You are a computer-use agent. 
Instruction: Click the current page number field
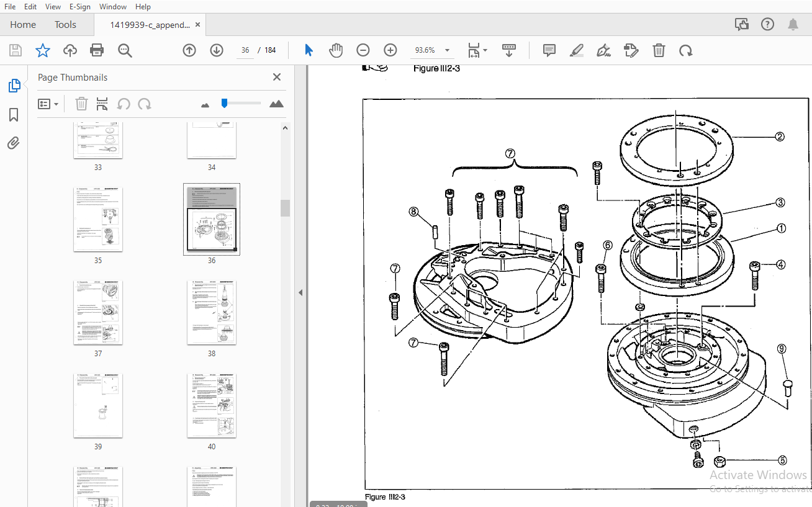[245, 50]
